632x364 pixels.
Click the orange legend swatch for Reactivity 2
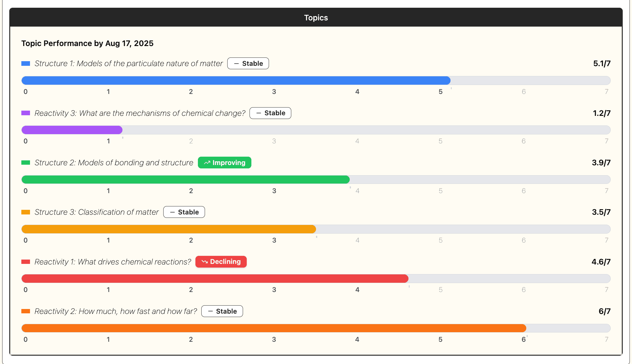(x=26, y=311)
